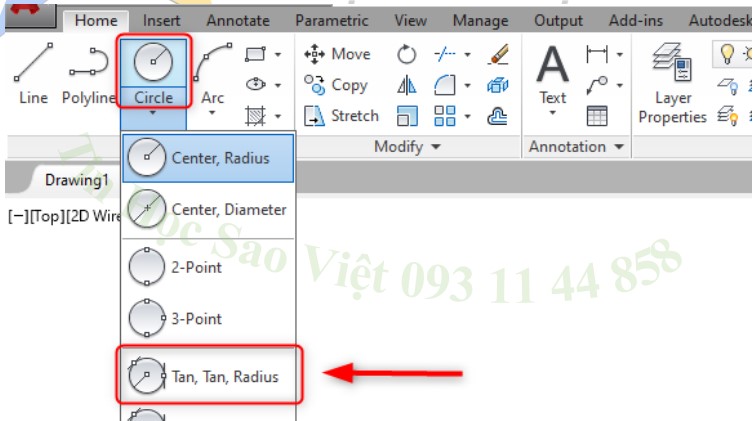
Task: Open the Fillet flyout arrow
Action: coord(467,85)
